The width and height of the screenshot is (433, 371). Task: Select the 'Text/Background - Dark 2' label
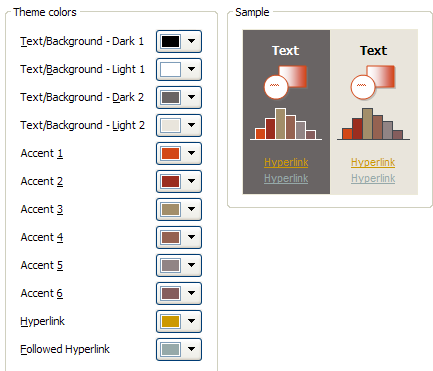point(82,97)
